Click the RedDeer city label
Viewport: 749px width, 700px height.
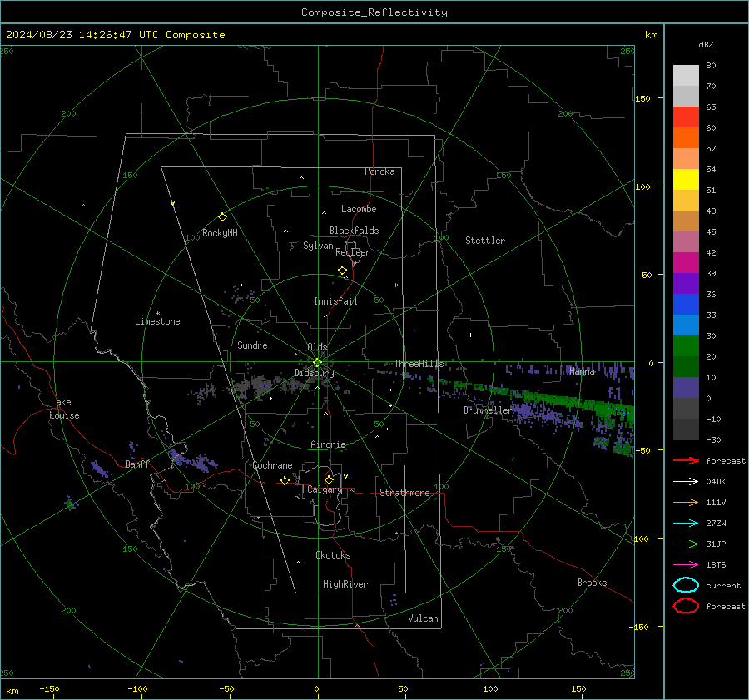(353, 252)
